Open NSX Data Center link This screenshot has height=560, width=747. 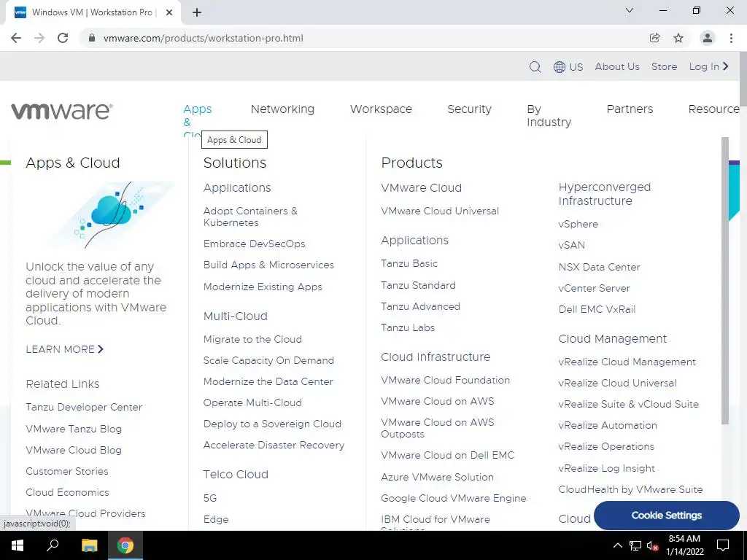click(599, 267)
